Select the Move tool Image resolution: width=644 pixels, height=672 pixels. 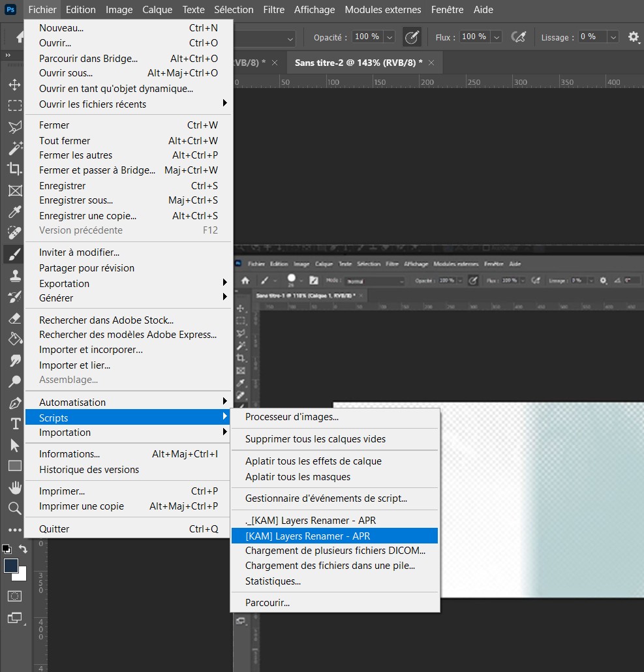tap(14, 84)
